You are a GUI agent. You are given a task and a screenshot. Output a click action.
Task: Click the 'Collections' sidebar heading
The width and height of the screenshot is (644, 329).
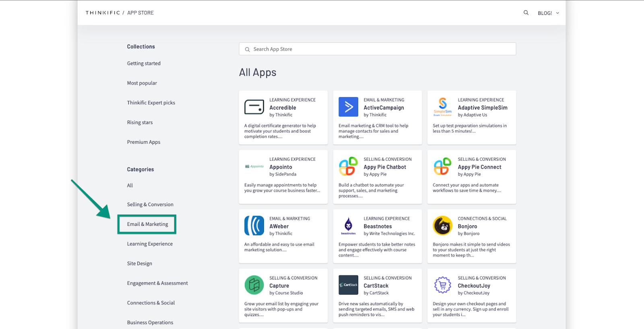click(x=141, y=47)
